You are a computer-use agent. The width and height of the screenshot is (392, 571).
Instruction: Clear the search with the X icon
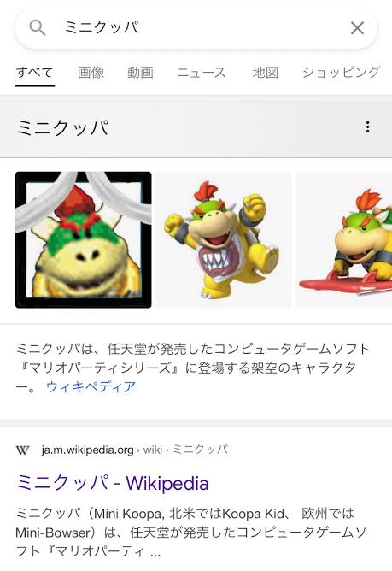357,27
